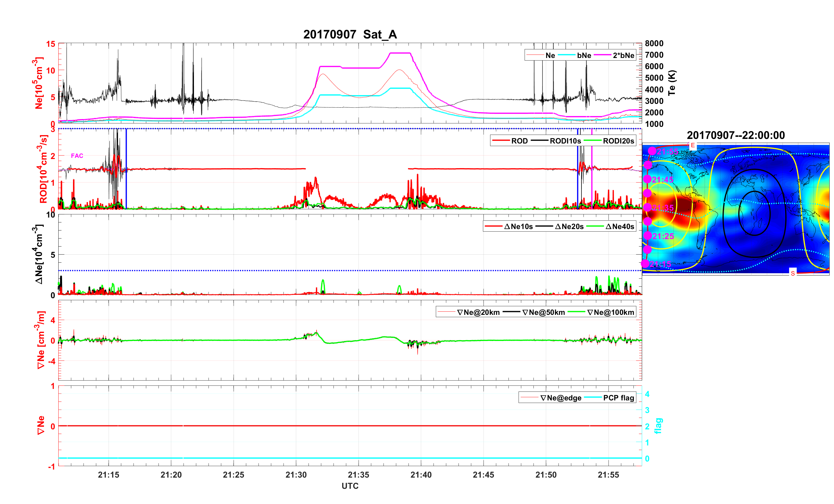Click the 20170907--22:00:00 map title

[x=735, y=135]
